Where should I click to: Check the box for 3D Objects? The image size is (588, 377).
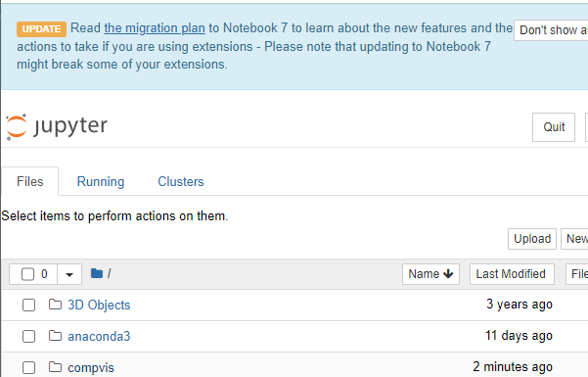pos(29,305)
